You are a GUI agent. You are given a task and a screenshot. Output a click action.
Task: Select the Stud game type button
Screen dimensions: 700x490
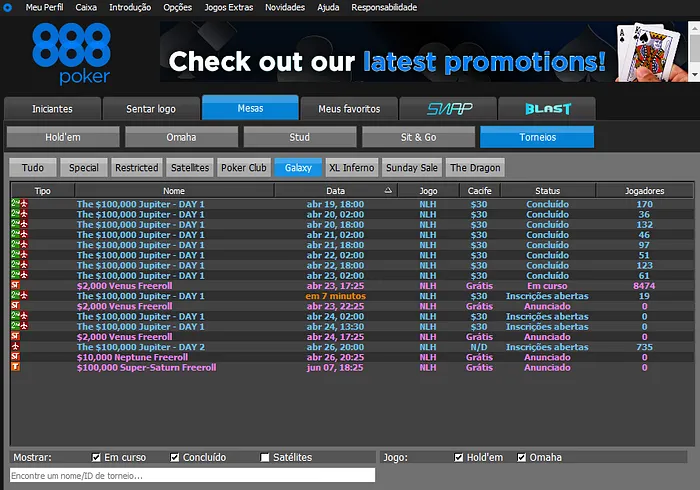pyautogui.click(x=300, y=137)
